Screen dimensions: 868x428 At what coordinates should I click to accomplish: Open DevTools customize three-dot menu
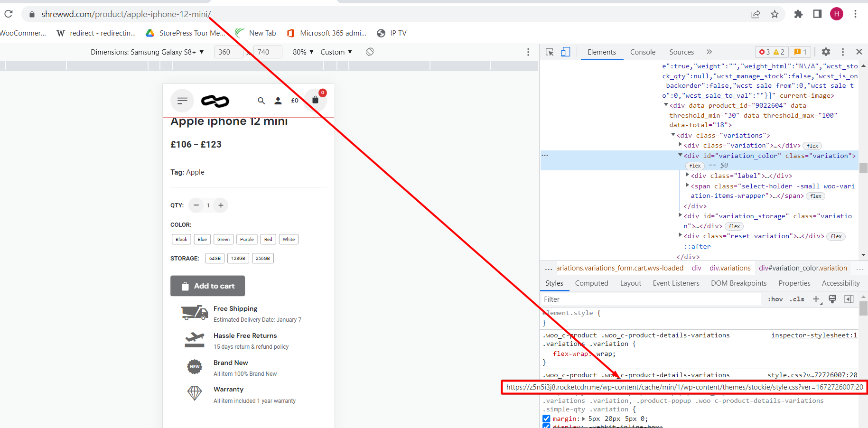843,52
